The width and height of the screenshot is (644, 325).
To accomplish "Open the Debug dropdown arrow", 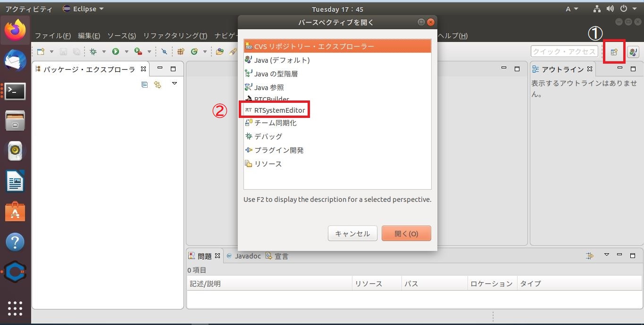I will (x=104, y=51).
